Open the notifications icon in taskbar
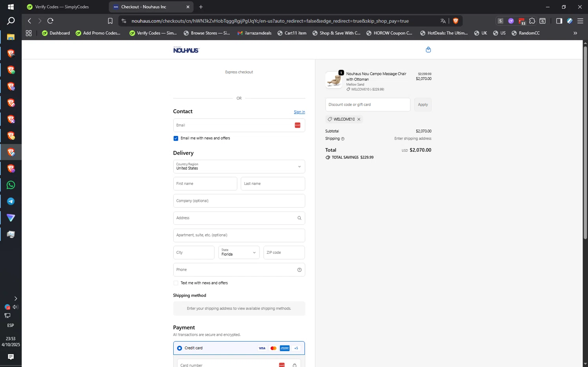The height and width of the screenshot is (367, 588). click(x=11, y=357)
